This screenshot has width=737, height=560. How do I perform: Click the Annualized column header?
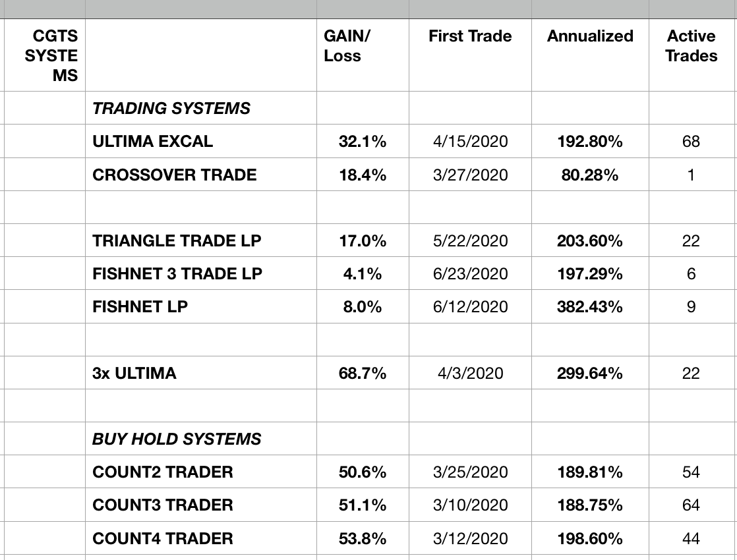coord(590,36)
